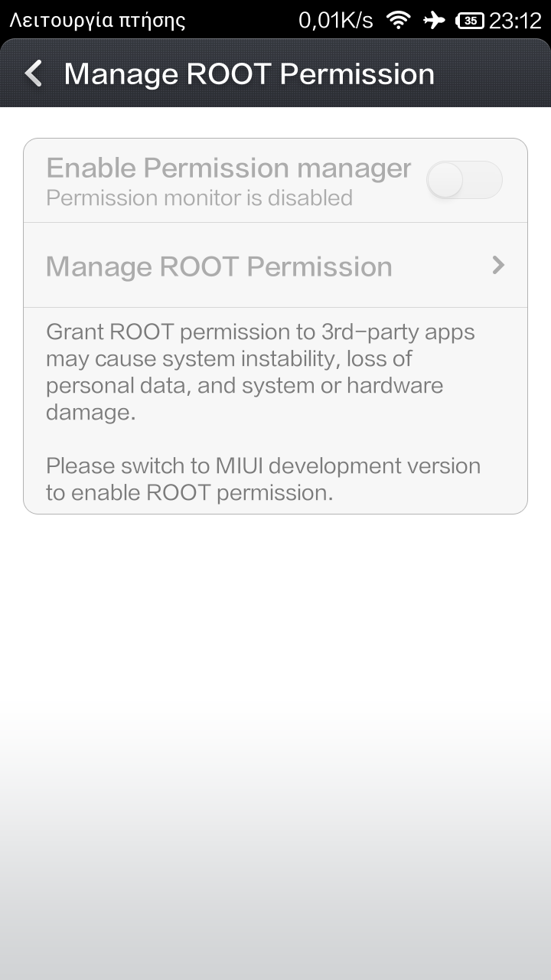
Task: Tap 'Permission monitor is disabled' subtitle
Action: 199,198
